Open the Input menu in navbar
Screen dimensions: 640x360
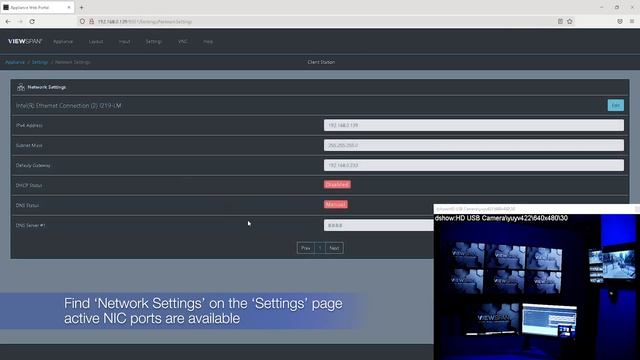[x=124, y=42]
